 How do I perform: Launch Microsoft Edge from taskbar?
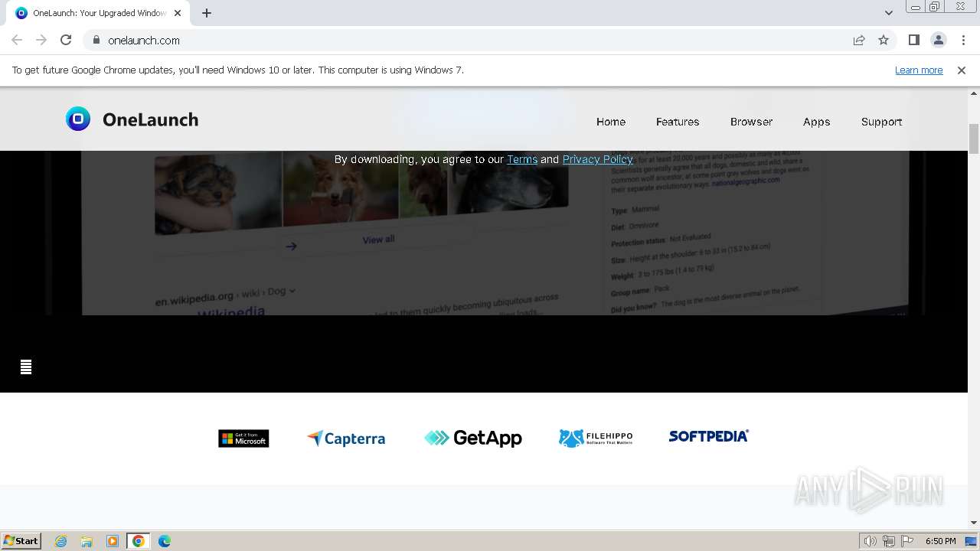(x=165, y=541)
